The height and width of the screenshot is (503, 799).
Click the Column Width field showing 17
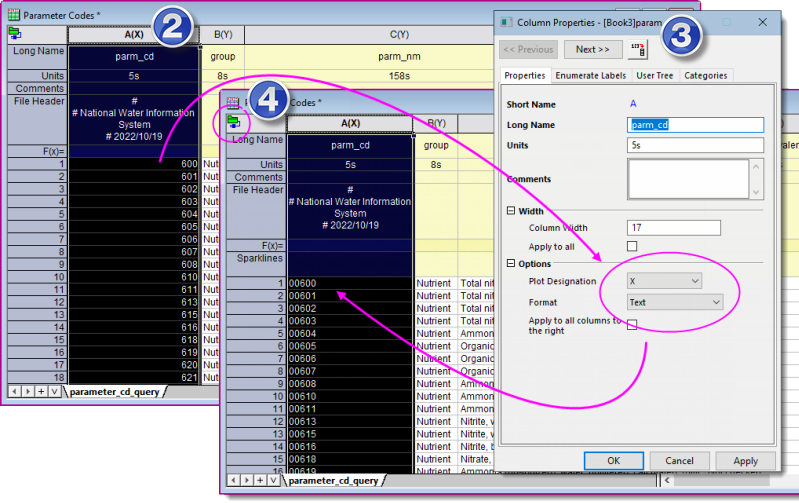tap(674, 228)
